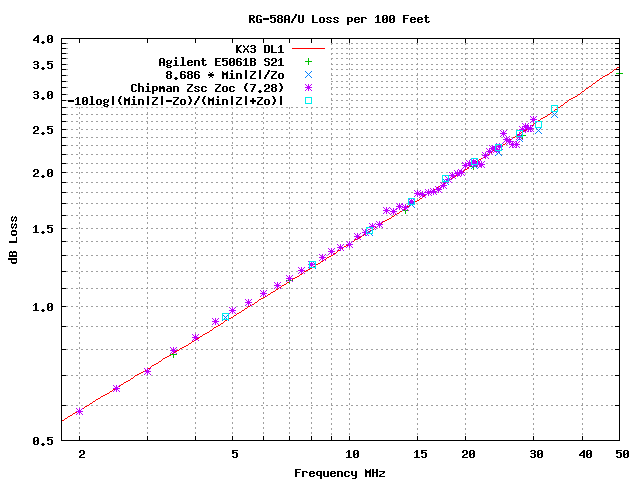Click the 50 MHz x-axis tick label
640x480 pixels.
coord(622,454)
